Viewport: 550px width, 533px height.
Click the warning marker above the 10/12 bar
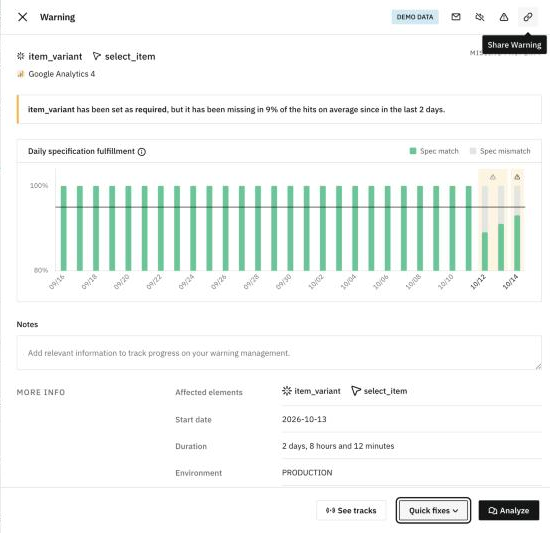coord(493,177)
